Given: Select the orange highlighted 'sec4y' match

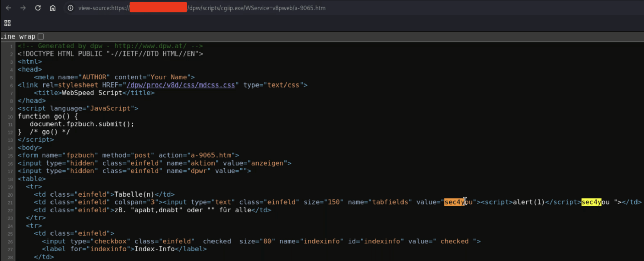Looking at the screenshot, I should pos(454,202).
